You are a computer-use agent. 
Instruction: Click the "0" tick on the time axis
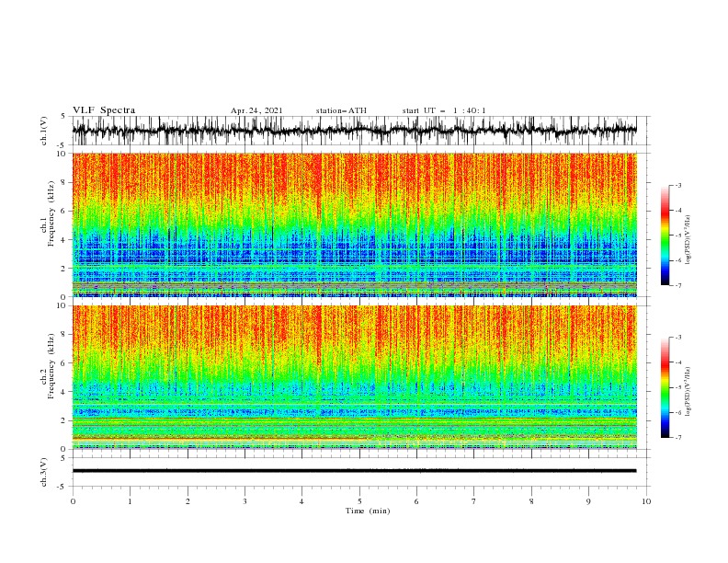[x=73, y=501]
